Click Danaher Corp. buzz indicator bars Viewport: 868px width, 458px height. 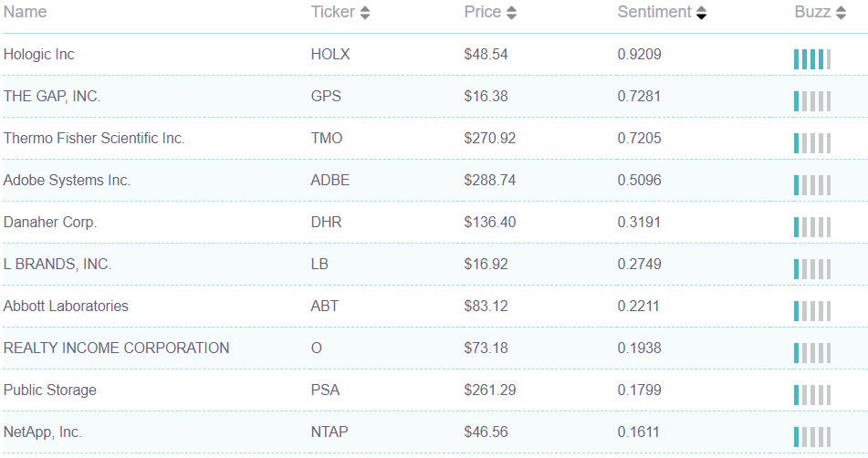tap(811, 227)
